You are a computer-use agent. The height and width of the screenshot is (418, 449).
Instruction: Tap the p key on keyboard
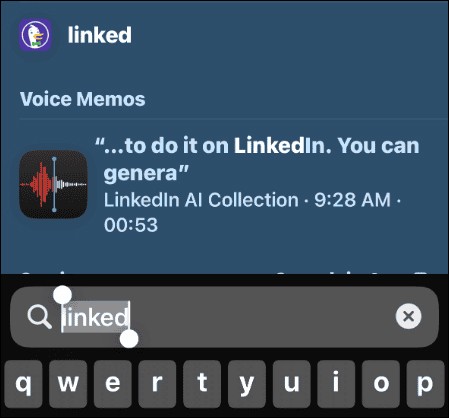(x=426, y=384)
